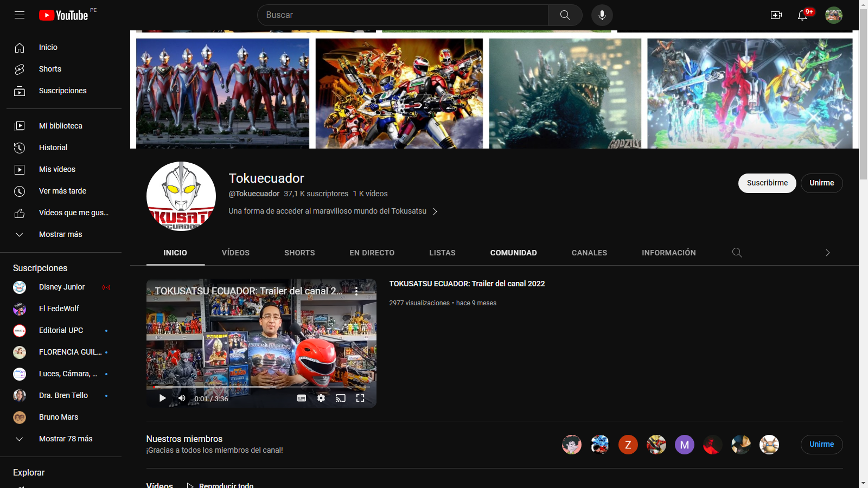868x488 pixels.
Task: Go to Inicio in sidebar
Action: (61, 47)
